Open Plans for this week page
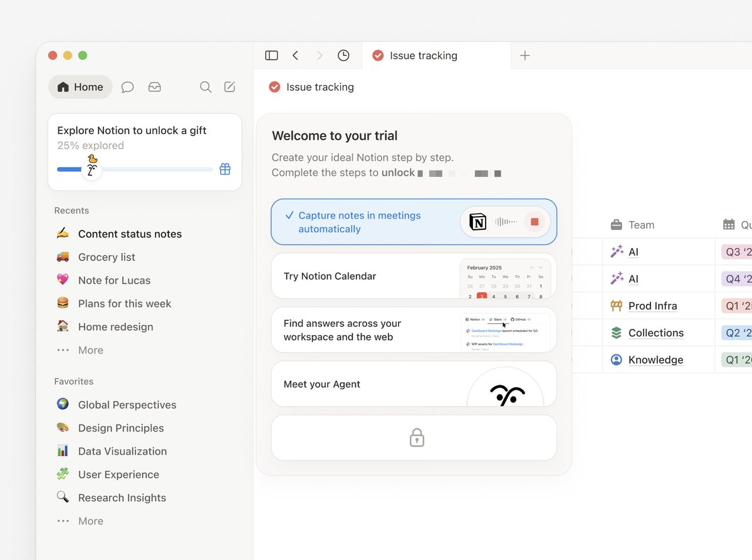 coord(125,303)
